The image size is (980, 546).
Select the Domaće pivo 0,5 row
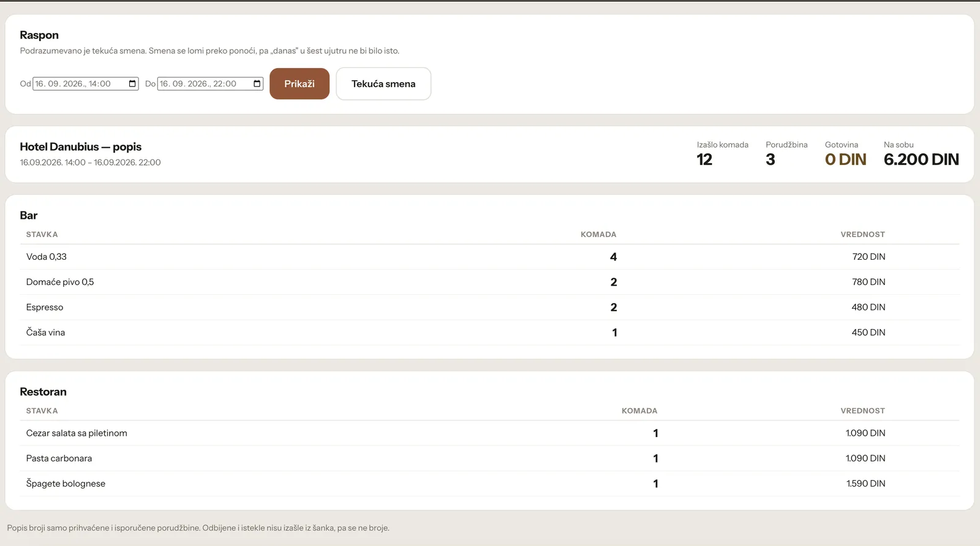[x=489, y=282]
